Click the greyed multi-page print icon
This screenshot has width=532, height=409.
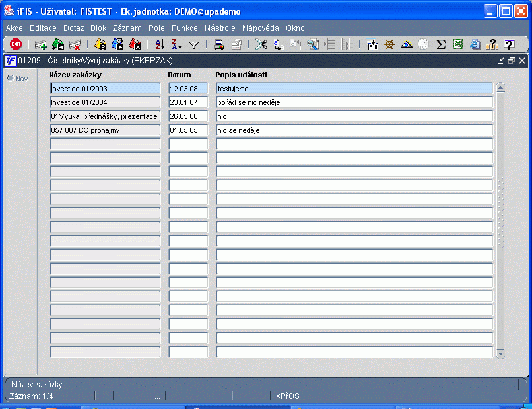[236, 44]
